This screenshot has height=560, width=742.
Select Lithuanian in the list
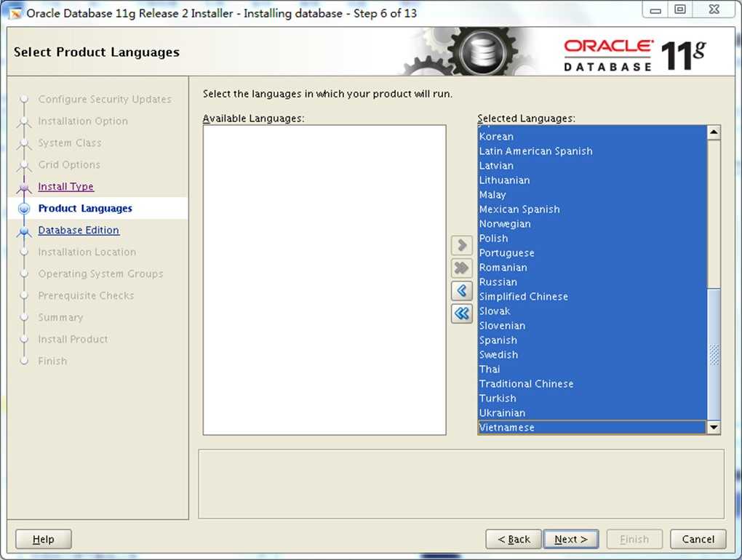tap(592, 180)
